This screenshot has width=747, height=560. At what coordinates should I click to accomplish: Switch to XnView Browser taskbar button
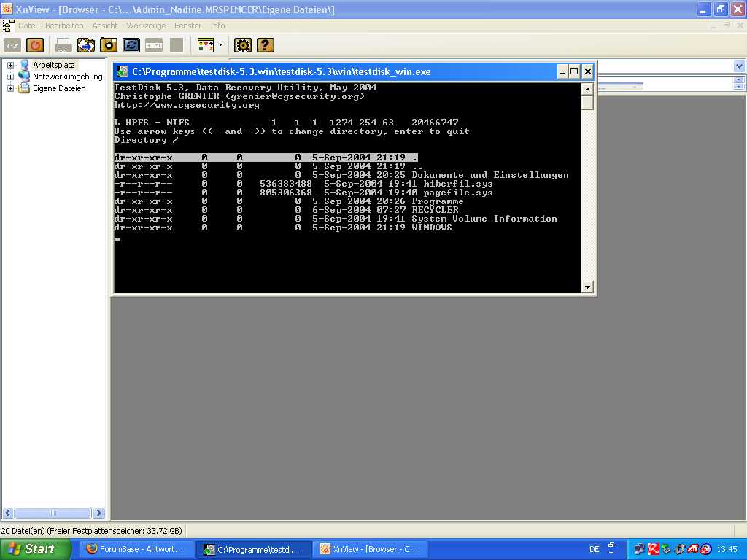(x=370, y=549)
